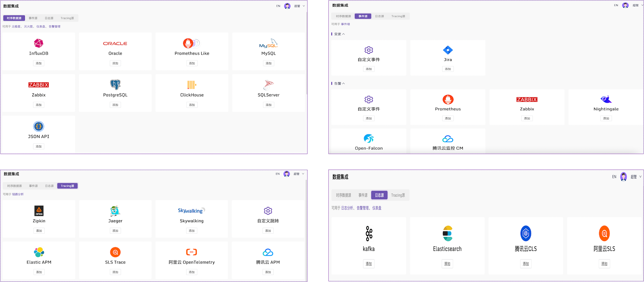Screen dimensions: 644x282
Task: Open the 超管 user dropdown in the Tracing源 panel
Action: 299,174
